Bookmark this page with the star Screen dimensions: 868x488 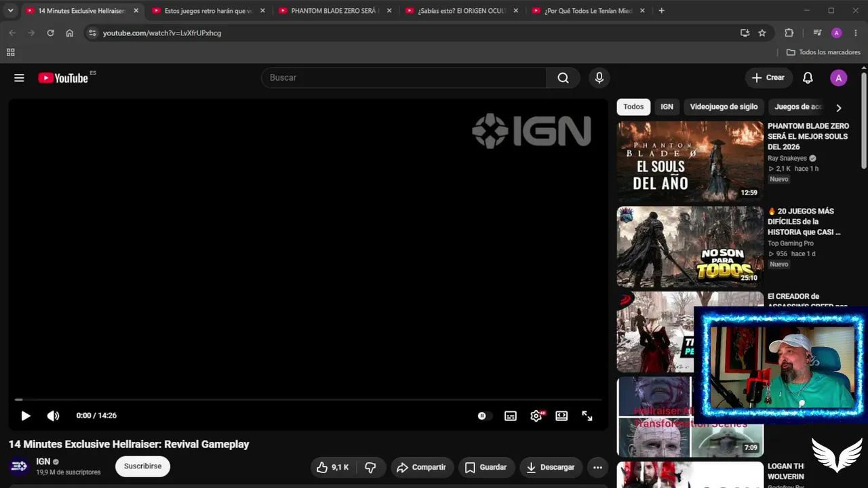click(x=762, y=33)
